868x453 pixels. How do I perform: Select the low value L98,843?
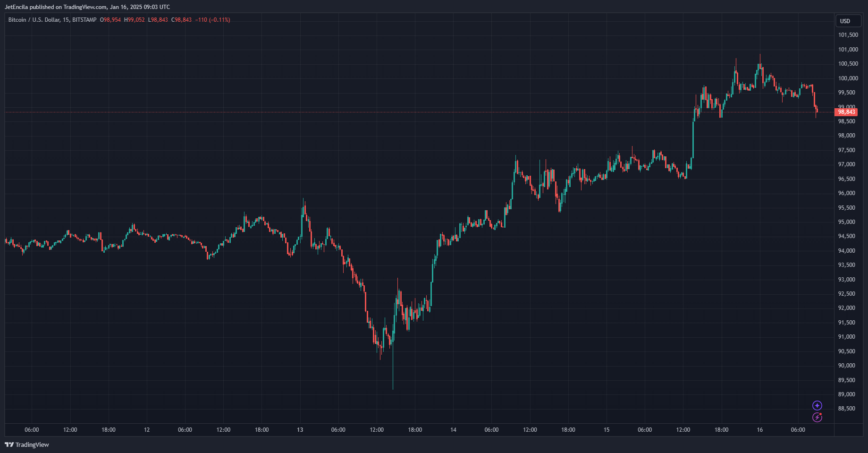(x=158, y=20)
